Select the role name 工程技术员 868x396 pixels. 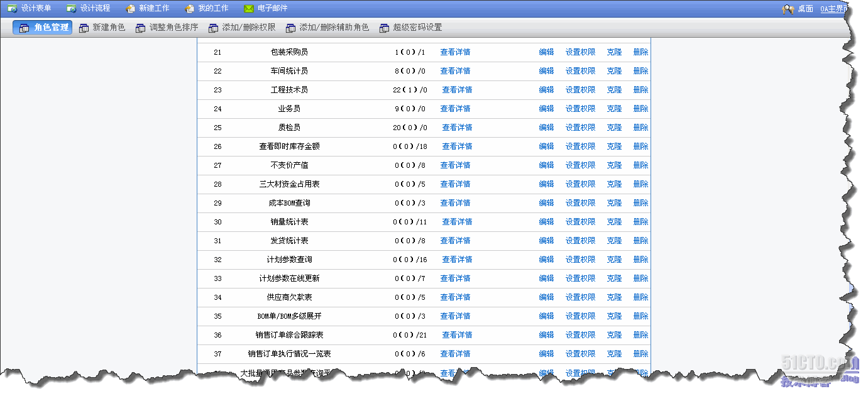click(289, 90)
